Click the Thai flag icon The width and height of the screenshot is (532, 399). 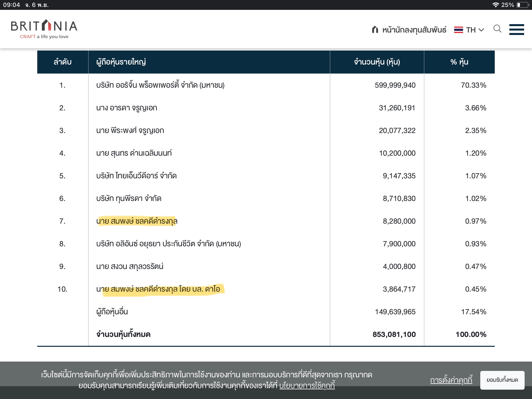458,30
